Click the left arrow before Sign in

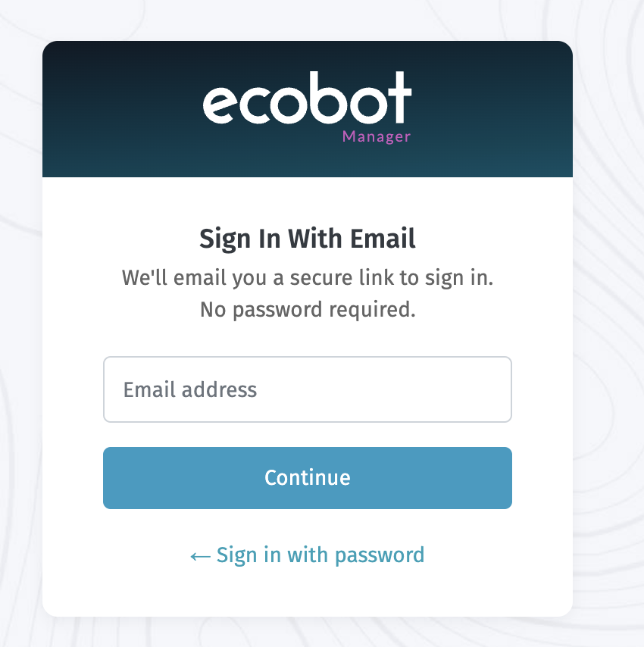(200, 556)
